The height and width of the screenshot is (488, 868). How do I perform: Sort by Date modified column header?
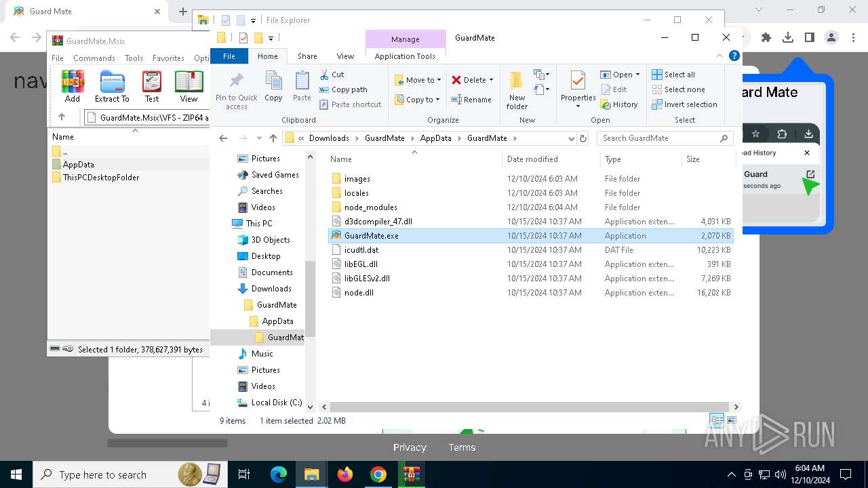551,159
